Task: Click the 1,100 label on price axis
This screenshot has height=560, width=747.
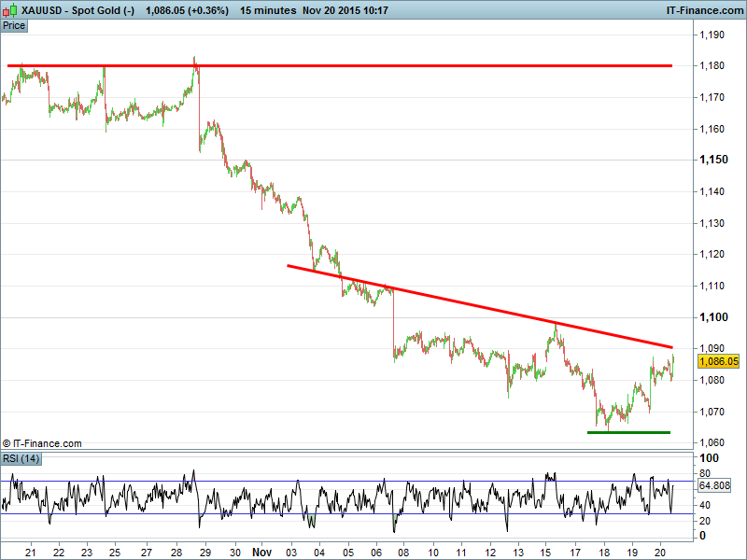Action: click(713, 317)
